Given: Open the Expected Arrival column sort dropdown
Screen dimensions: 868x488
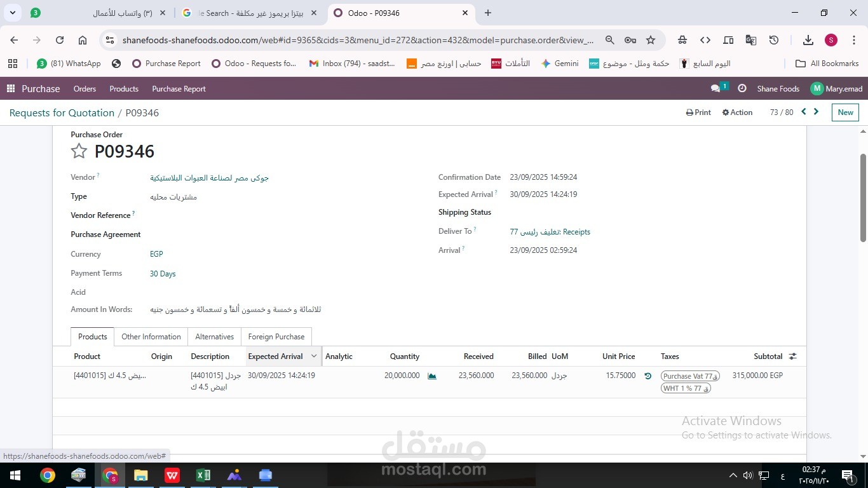Looking at the screenshot, I should 314,356.
